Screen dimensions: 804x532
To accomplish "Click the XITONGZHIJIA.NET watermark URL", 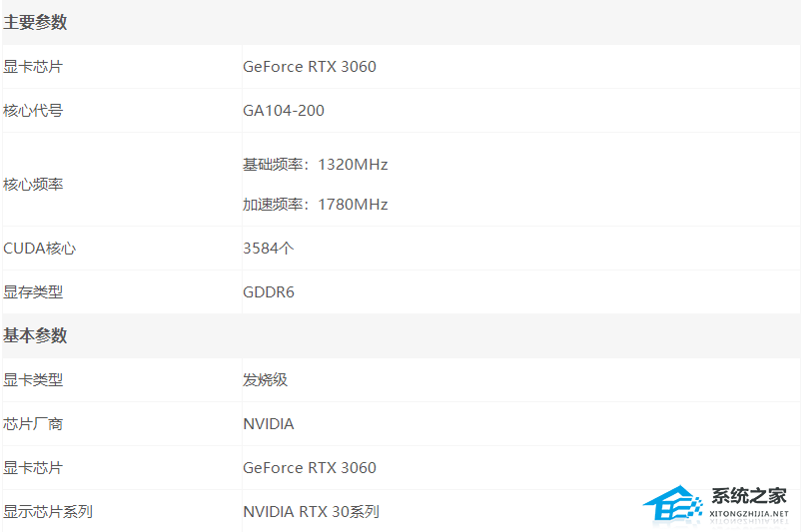I will pos(749,512).
